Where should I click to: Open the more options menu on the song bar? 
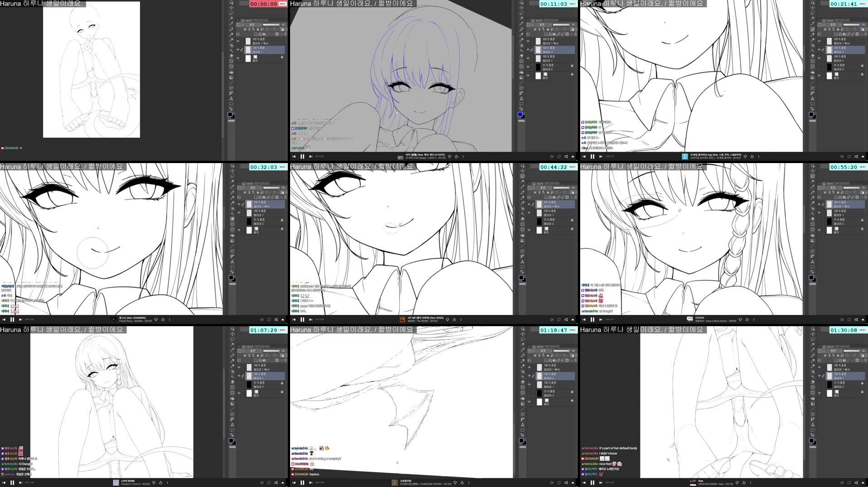tap(463, 156)
